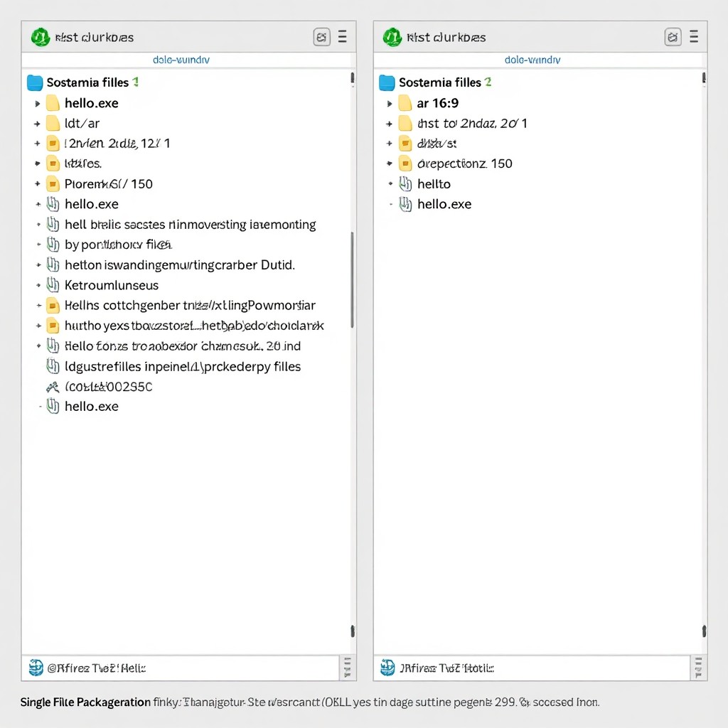Click the Single File Packageration link

point(85,702)
